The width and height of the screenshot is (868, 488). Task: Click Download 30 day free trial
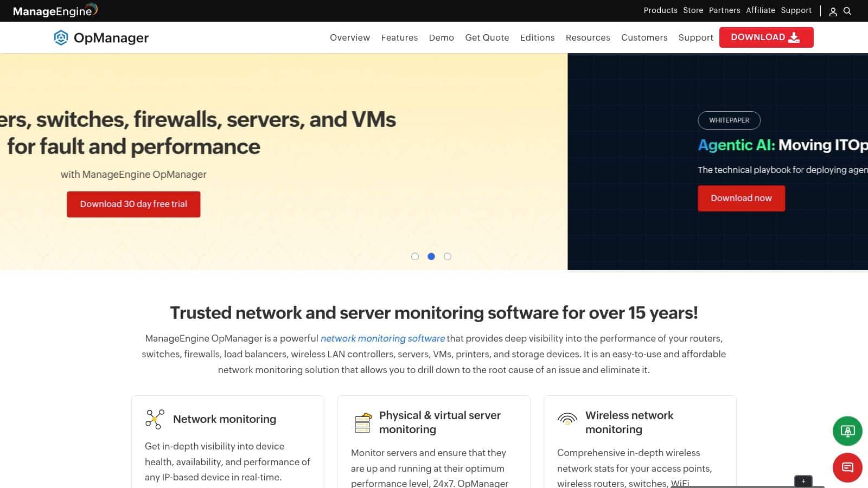[x=133, y=204]
